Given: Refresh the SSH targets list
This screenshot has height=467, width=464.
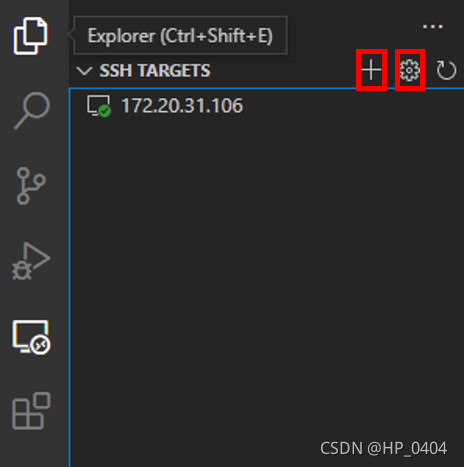Looking at the screenshot, I should (x=446, y=70).
